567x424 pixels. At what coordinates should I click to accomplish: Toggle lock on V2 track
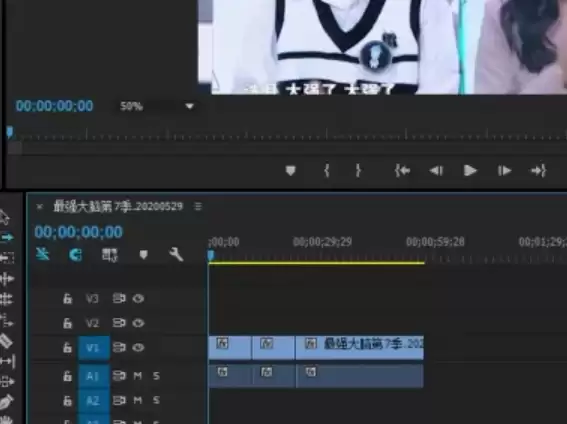(67, 323)
